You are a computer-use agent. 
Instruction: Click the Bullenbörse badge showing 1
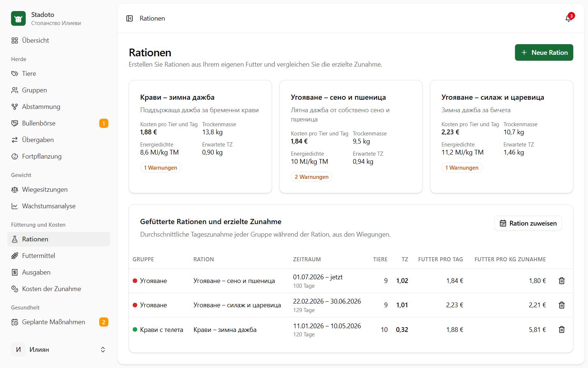pos(104,123)
